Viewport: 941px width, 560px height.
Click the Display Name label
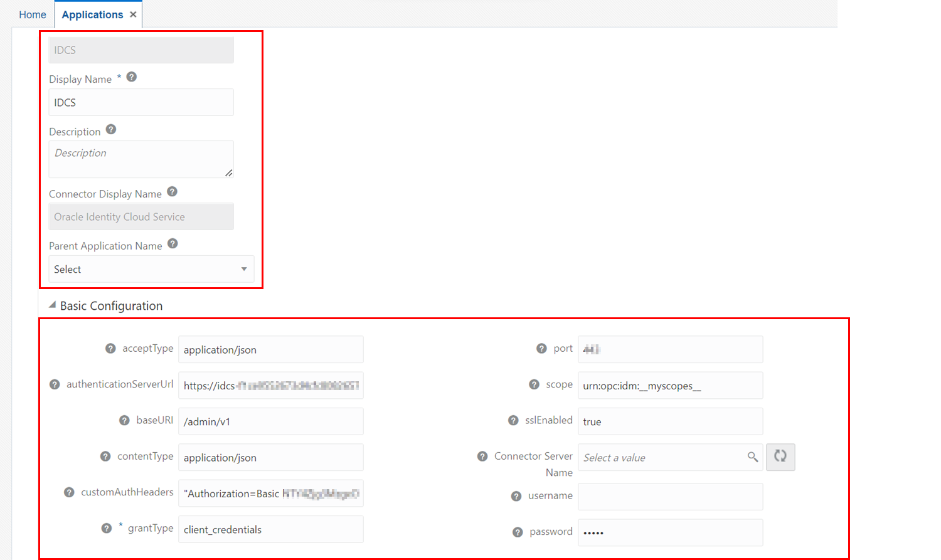(x=80, y=79)
